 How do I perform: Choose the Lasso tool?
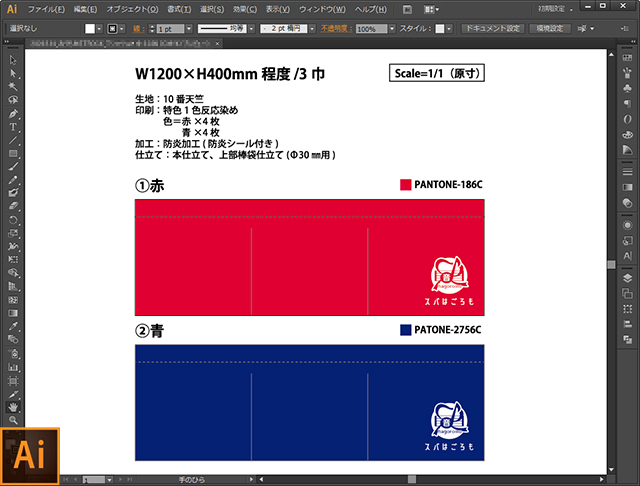click(x=13, y=100)
